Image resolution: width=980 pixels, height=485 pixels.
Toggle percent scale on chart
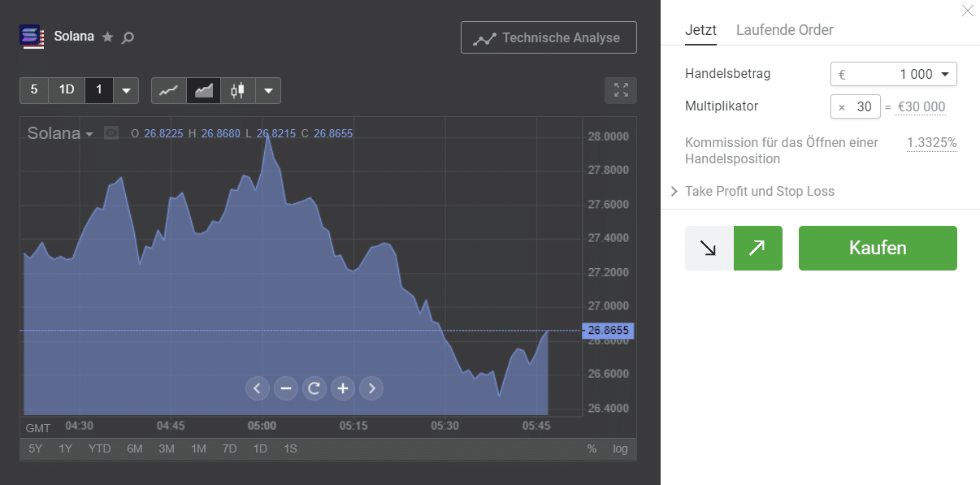592,448
